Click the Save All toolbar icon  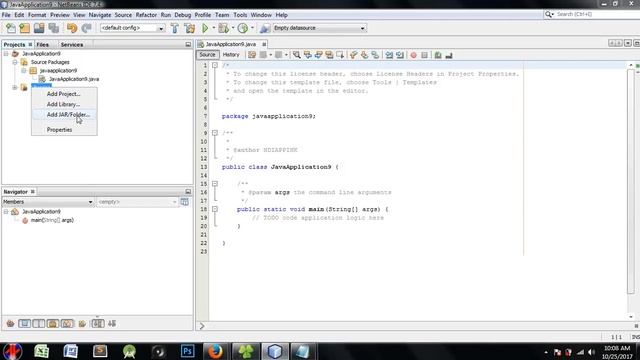coord(54,28)
